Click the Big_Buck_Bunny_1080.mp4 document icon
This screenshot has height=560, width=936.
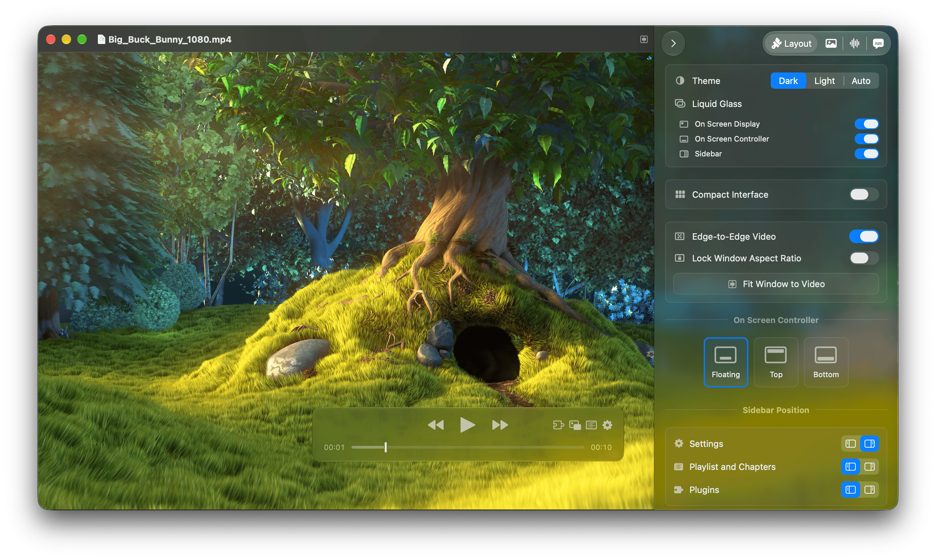(101, 40)
